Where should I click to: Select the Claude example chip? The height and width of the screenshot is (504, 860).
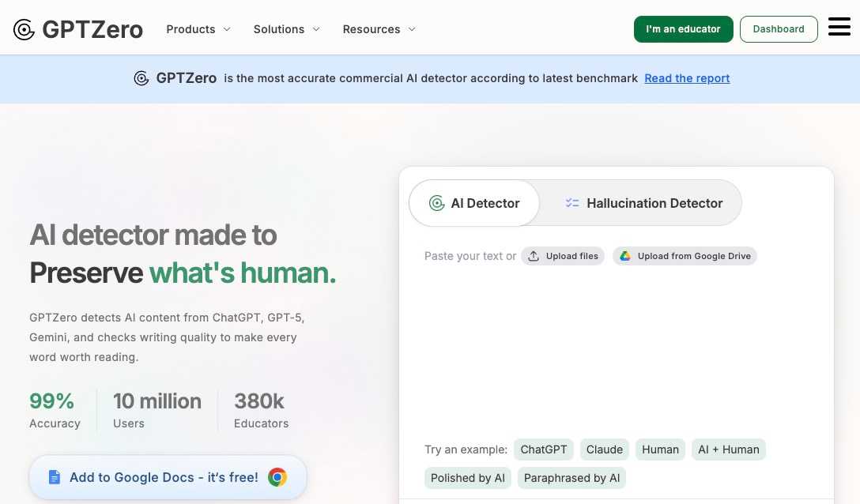(604, 449)
